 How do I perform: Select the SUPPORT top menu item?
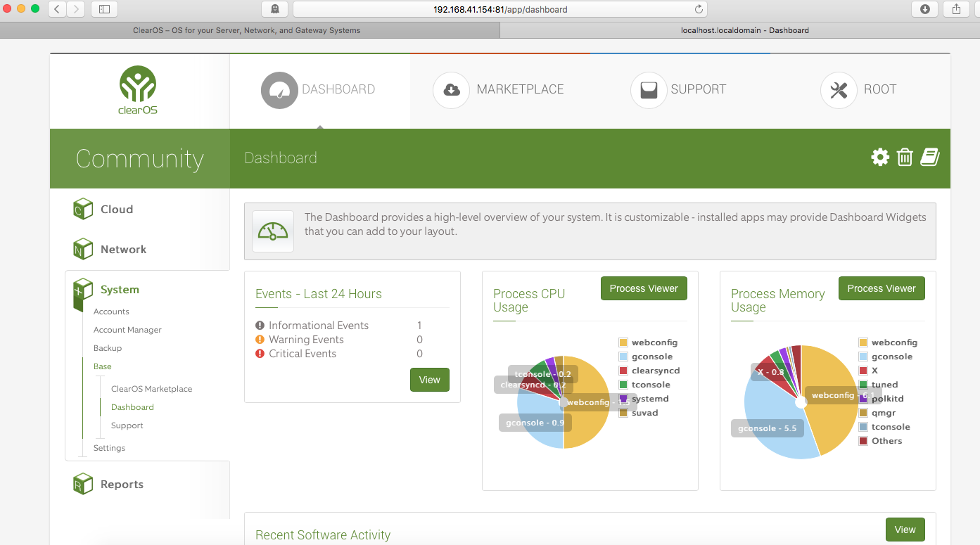(699, 89)
